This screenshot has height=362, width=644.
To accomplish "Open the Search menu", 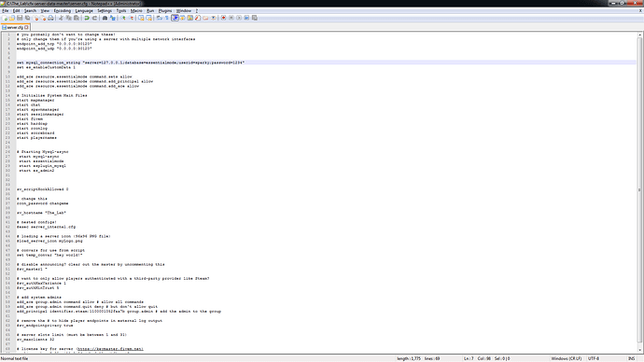I will coord(30,10).
